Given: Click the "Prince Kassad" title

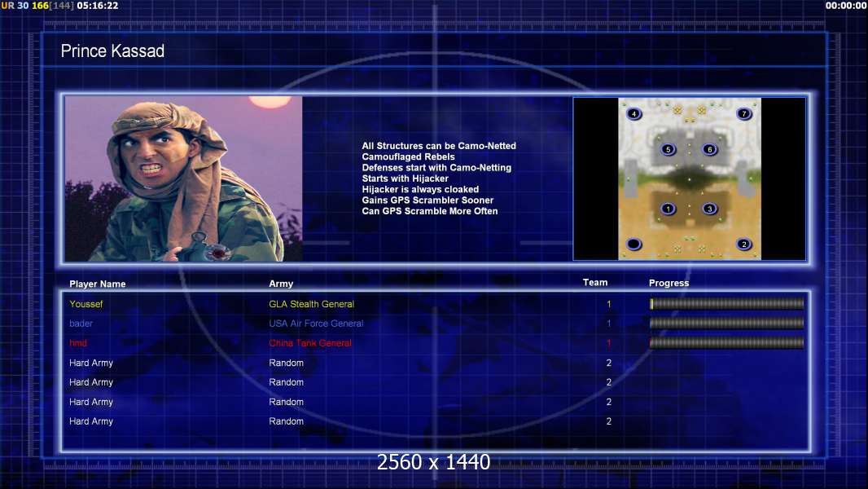Looking at the screenshot, I should click(x=112, y=51).
